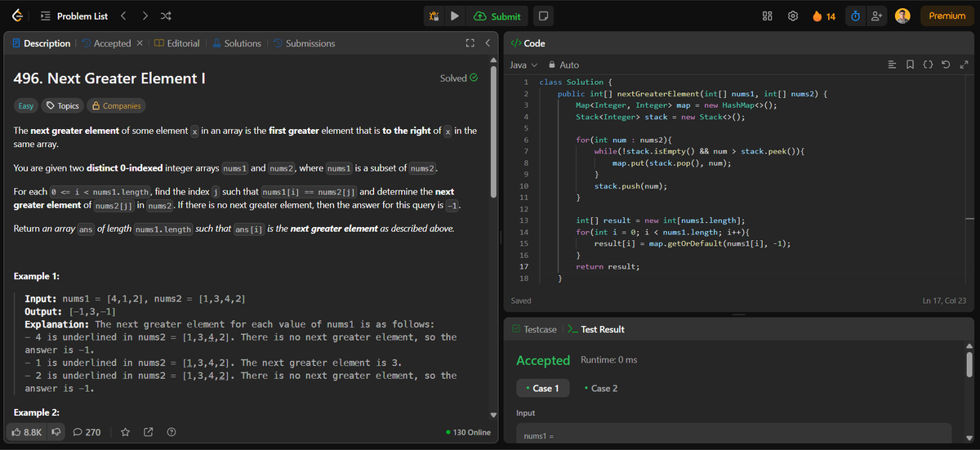The image size is (980, 450).
Task: Click the streak flame counter 14
Action: 824,16
